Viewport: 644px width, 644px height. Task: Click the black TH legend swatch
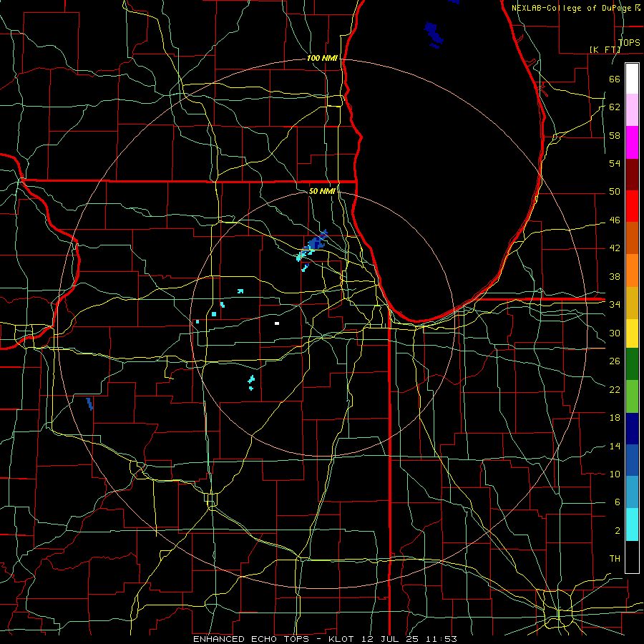pyautogui.click(x=632, y=557)
